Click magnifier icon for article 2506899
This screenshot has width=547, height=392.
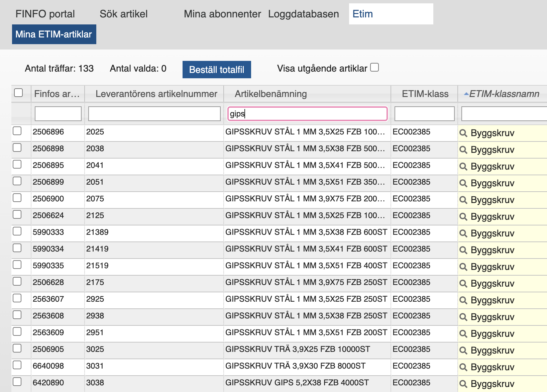(463, 183)
